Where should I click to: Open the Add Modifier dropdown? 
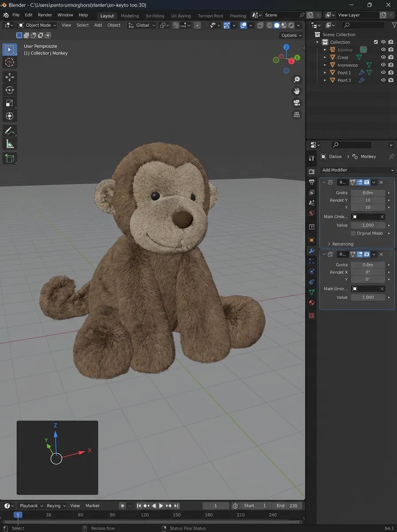click(357, 170)
